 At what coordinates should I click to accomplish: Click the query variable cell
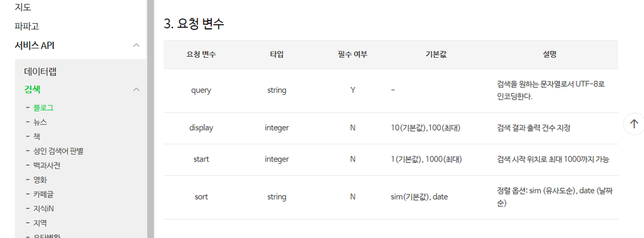tap(201, 90)
